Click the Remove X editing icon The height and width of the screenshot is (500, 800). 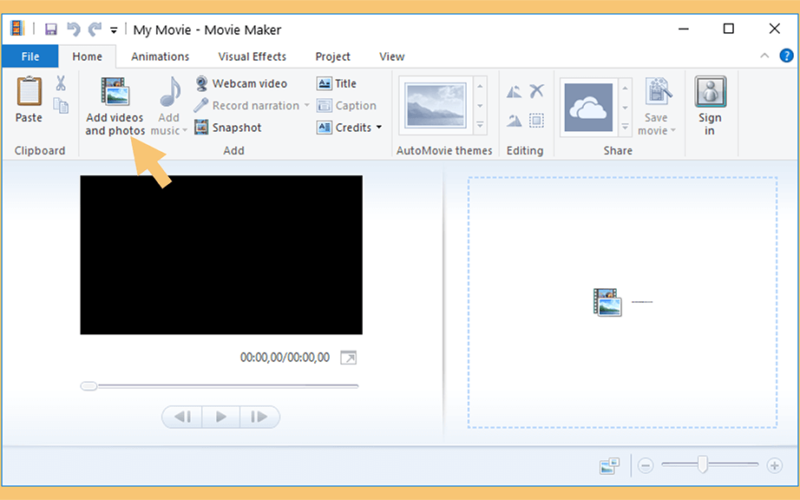pos(536,91)
